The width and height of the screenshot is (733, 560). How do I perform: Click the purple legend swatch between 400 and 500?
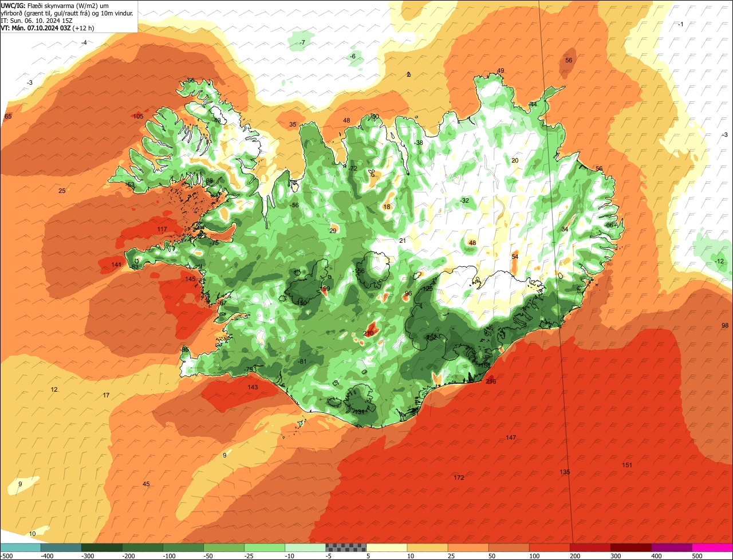(672, 547)
